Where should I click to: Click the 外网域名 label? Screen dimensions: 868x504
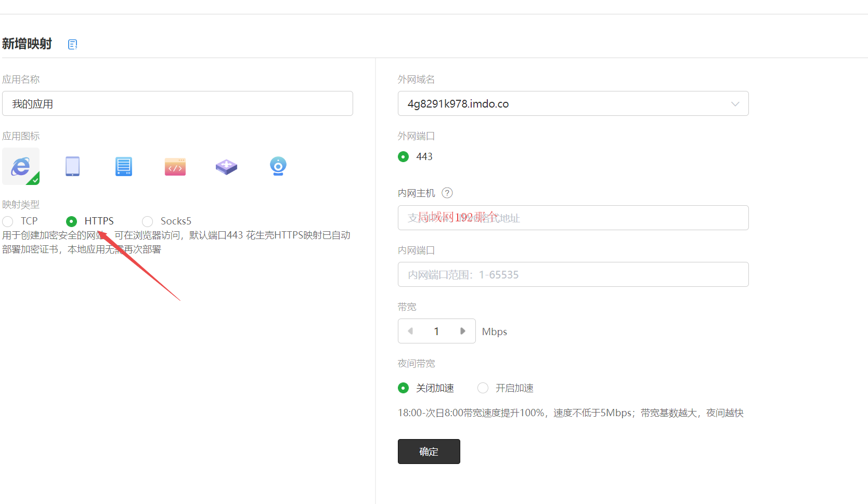417,79
